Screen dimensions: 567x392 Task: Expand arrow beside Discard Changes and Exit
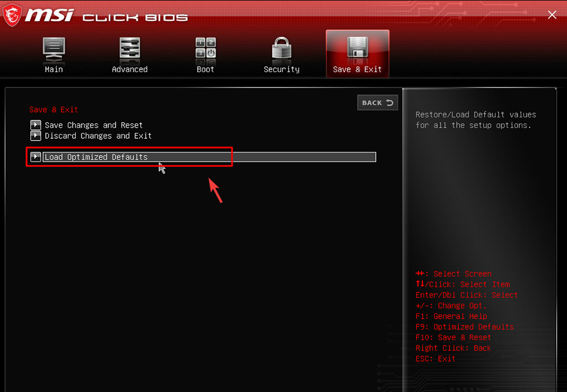click(36, 136)
